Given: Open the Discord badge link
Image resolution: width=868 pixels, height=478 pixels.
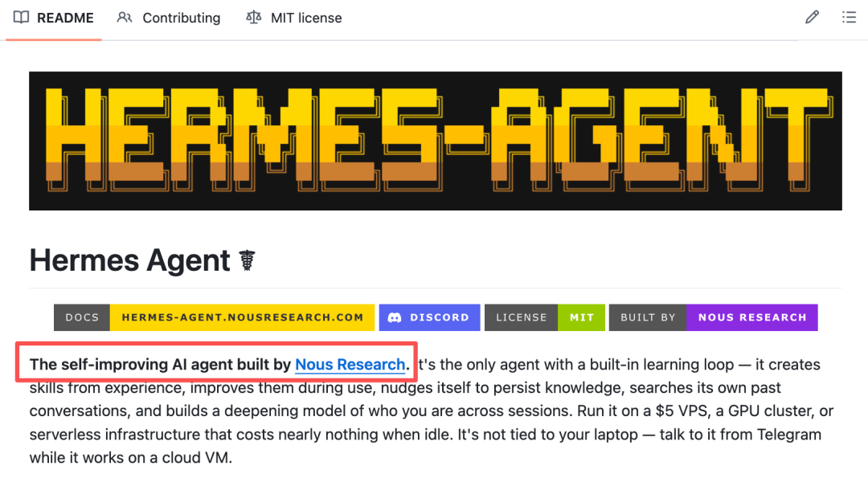Looking at the screenshot, I should coord(429,317).
